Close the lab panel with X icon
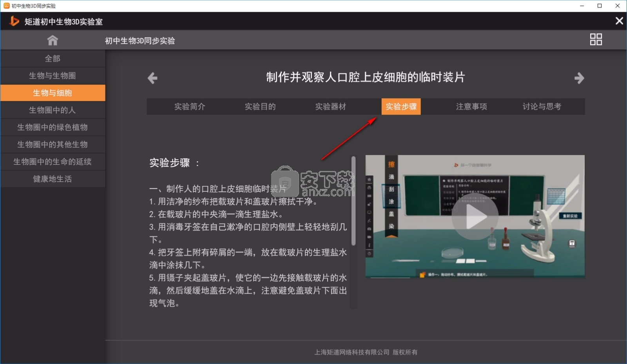The width and height of the screenshot is (627, 364). click(619, 21)
